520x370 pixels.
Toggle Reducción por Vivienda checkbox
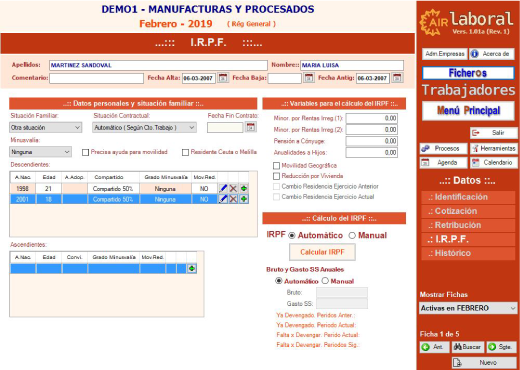coord(276,176)
